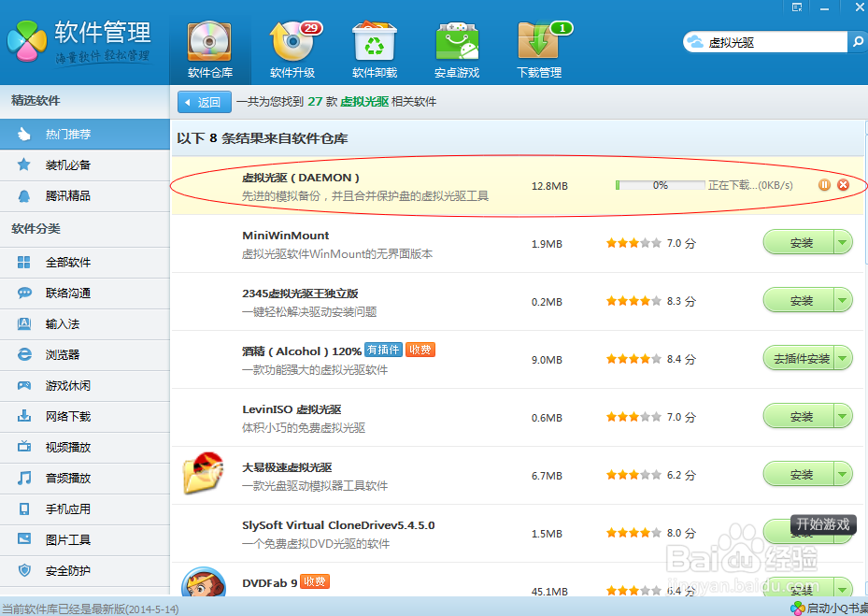The width and height of the screenshot is (868, 616).
Task: Click the 热门推荐 thumbs-up icon
Action: click(23, 134)
